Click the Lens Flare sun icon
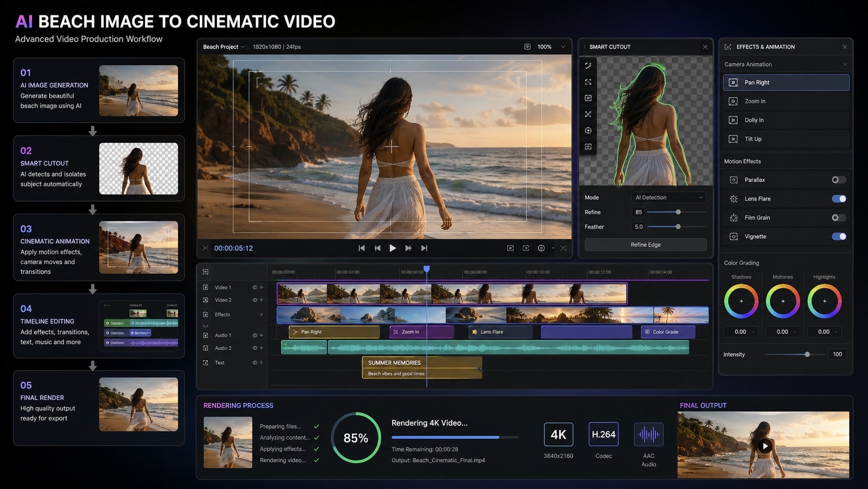The width and height of the screenshot is (868, 489). (x=734, y=199)
